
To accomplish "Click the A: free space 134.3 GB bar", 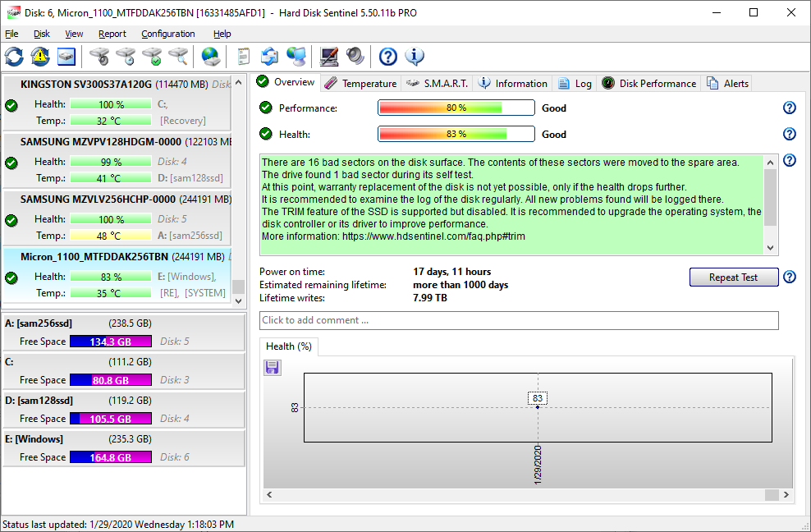I will 111,342.
